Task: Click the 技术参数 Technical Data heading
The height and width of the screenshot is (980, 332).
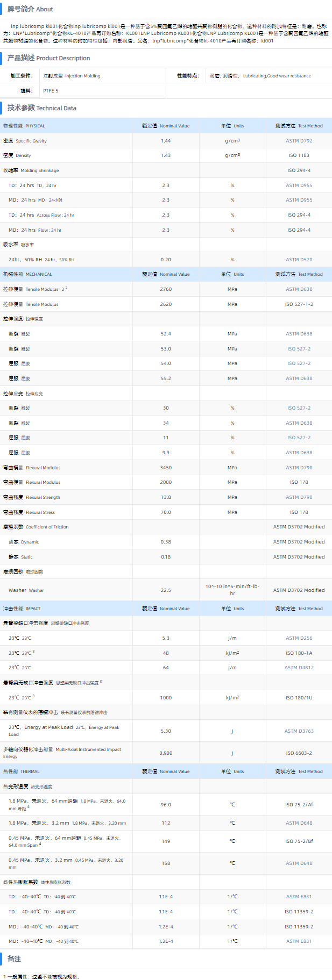Action: coord(42,108)
